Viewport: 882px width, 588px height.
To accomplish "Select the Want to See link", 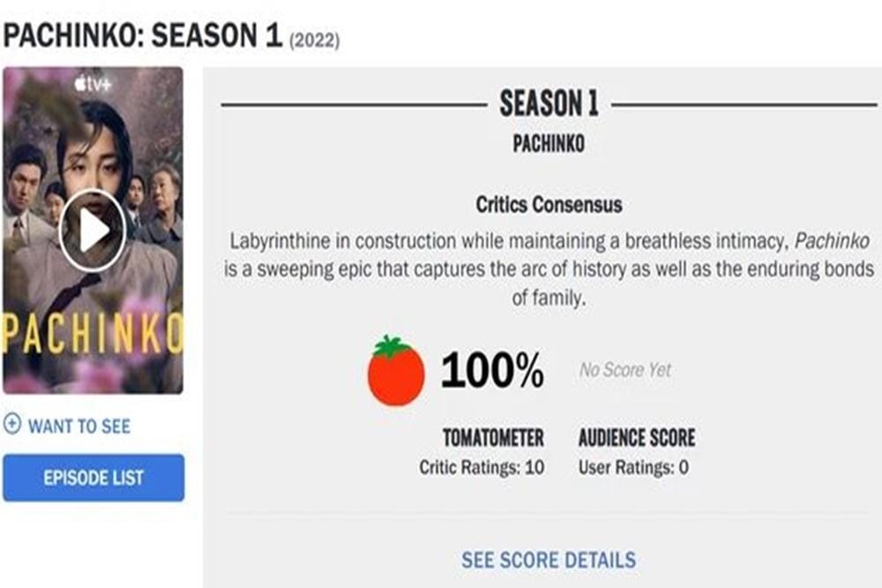I will click(x=79, y=427).
